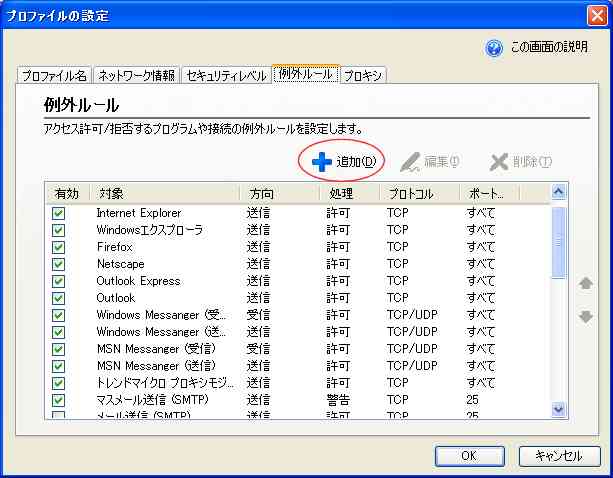Sort by the 有効 column header
The height and width of the screenshot is (478, 613).
tap(67, 193)
